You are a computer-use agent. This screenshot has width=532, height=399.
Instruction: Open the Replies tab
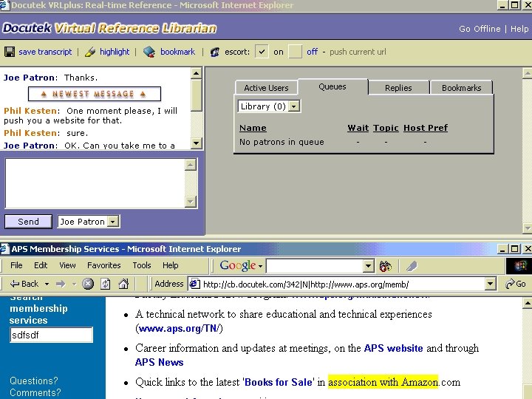[x=398, y=88]
